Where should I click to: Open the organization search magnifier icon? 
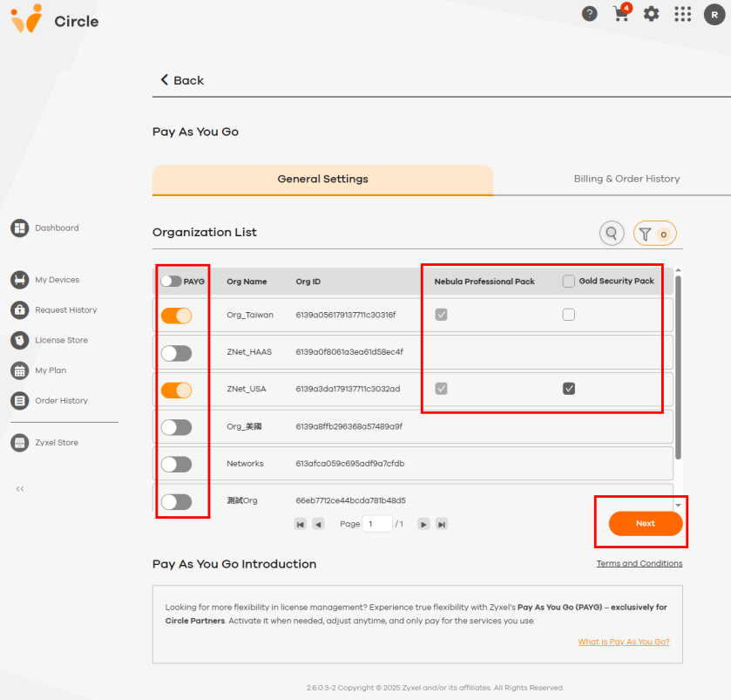612,233
